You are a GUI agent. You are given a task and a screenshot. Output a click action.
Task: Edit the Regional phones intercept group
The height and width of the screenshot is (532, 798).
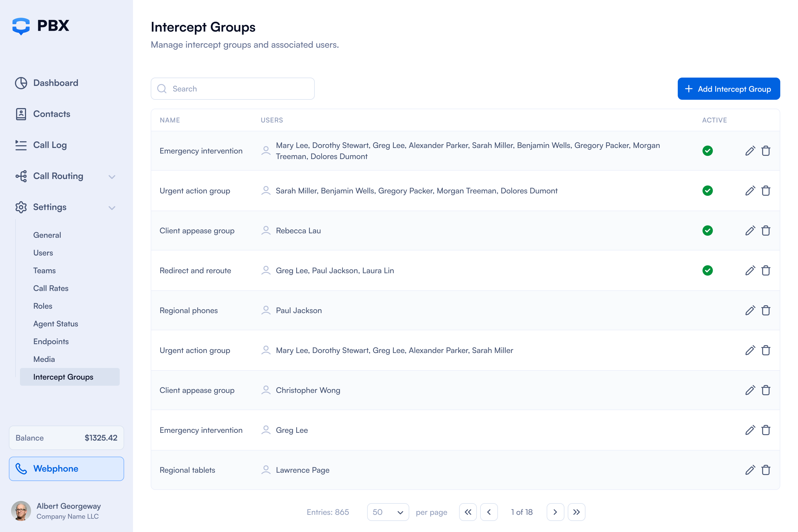tap(750, 310)
